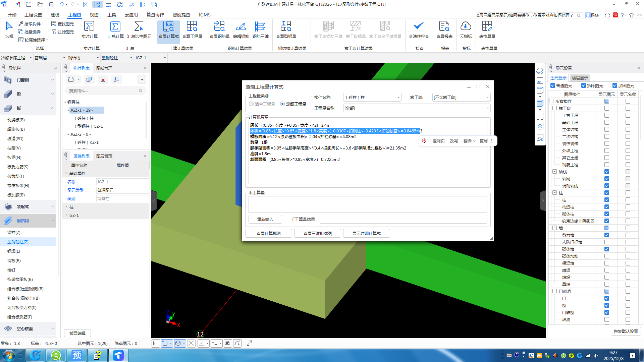Viewport: 644px width, 362px height.
Task: Click the 云指标 cloud icon
Action: pyautogui.click(x=466, y=27)
